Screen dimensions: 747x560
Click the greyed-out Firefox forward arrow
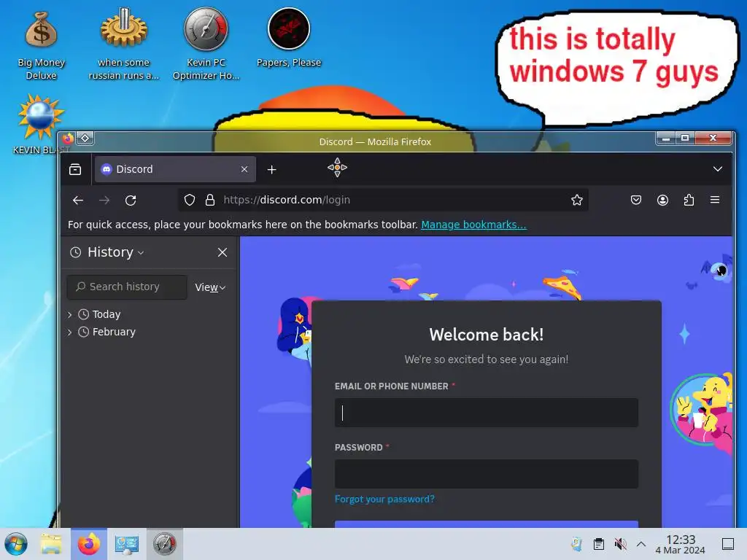click(104, 200)
